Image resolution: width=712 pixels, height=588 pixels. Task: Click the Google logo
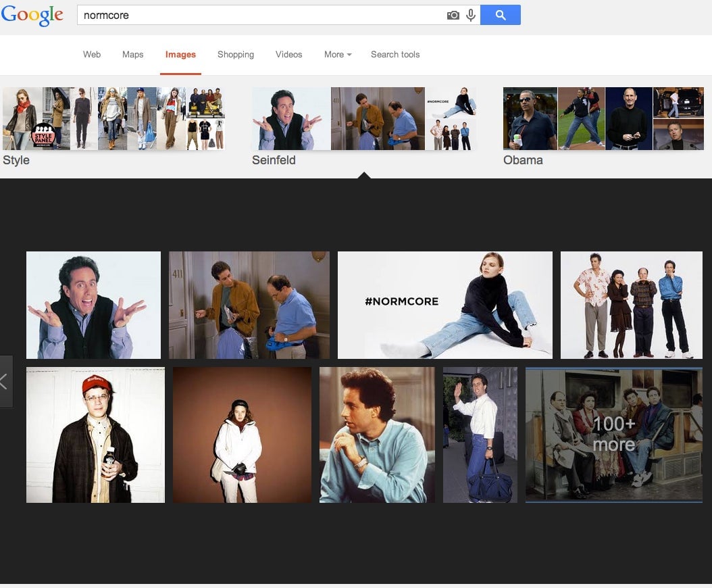(x=32, y=15)
